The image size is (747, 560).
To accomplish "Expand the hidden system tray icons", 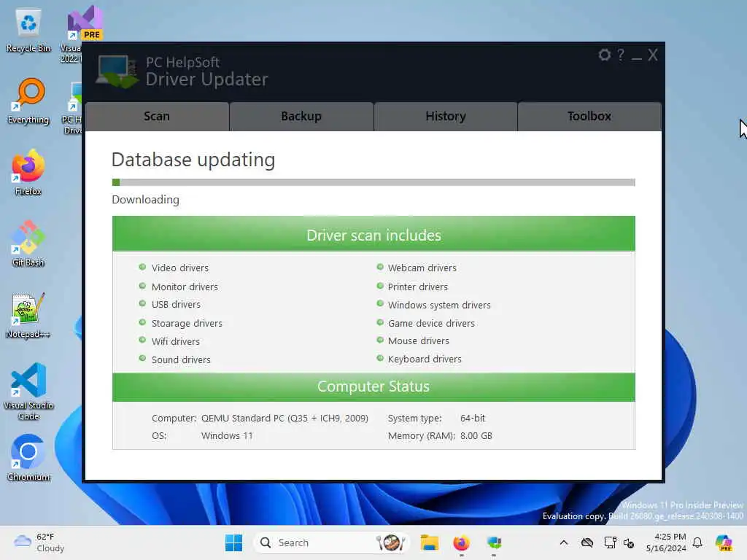I will pyautogui.click(x=564, y=542).
